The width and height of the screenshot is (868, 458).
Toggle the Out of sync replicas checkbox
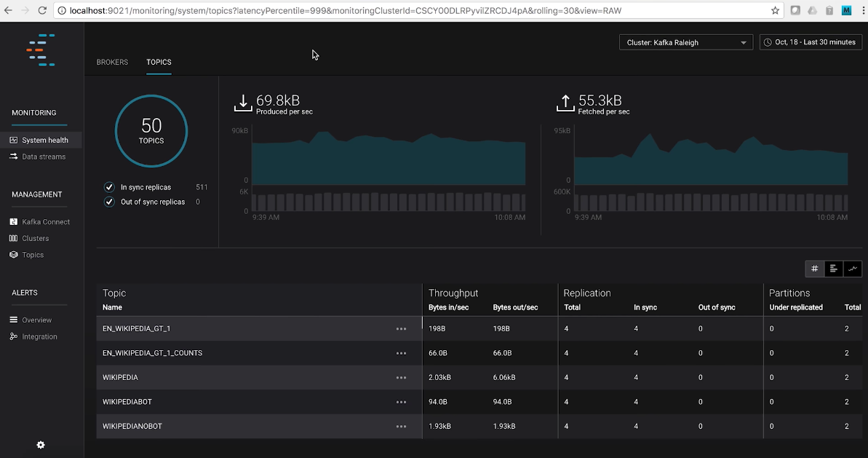[x=109, y=202]
